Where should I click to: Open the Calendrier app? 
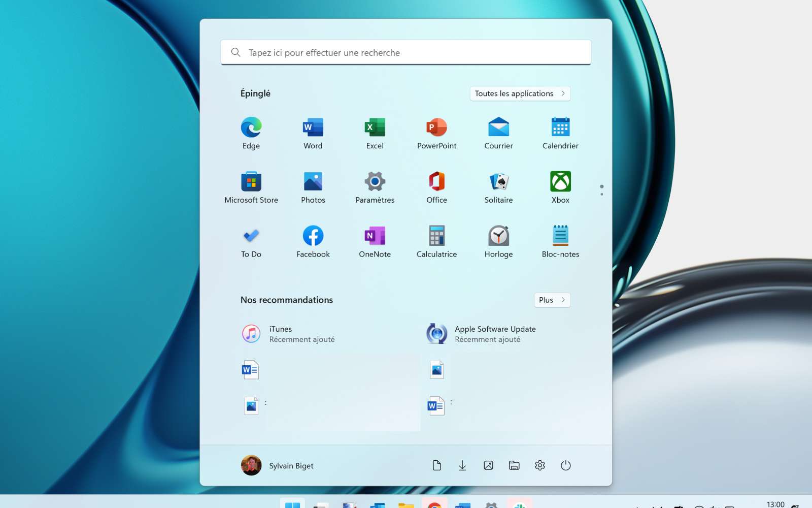(561, 134)
